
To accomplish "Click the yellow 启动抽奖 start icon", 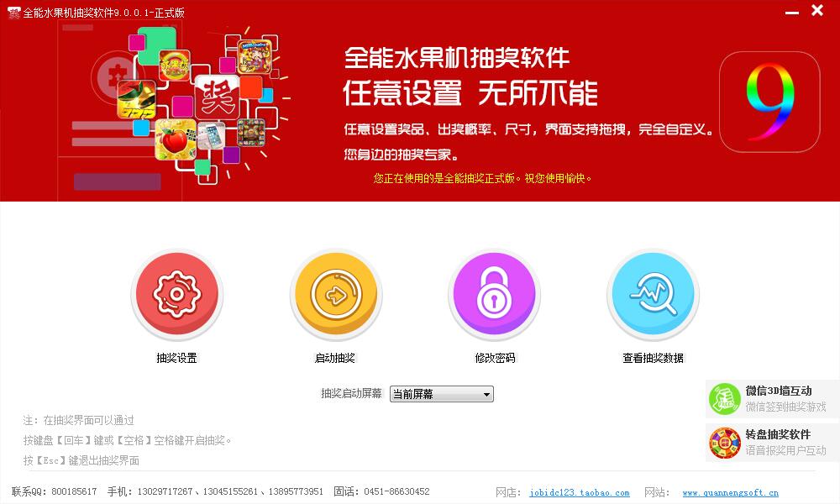I will (336, 294).
